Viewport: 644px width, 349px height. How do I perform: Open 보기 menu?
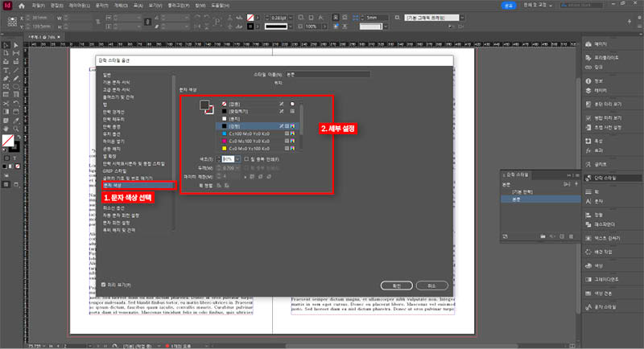coord(155,6)
